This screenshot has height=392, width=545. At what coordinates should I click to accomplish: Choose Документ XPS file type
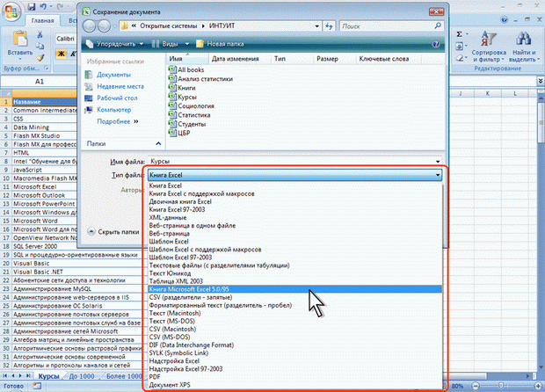[x=294, y=385]
